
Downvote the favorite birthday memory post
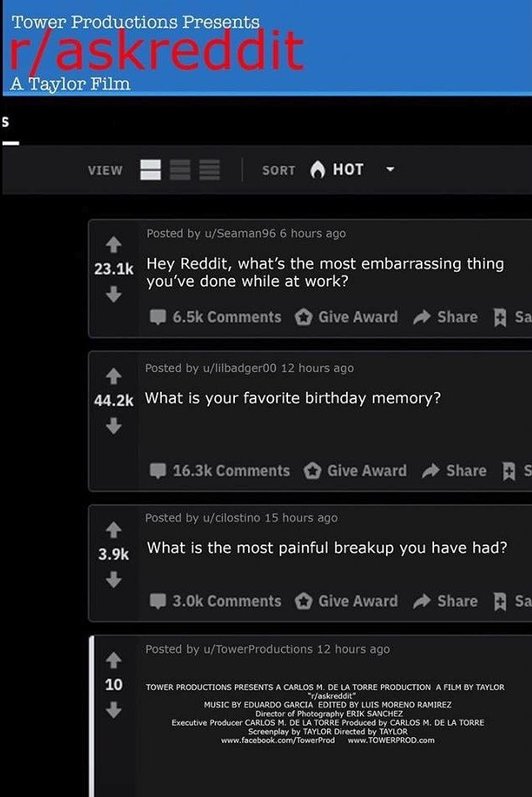114,426
